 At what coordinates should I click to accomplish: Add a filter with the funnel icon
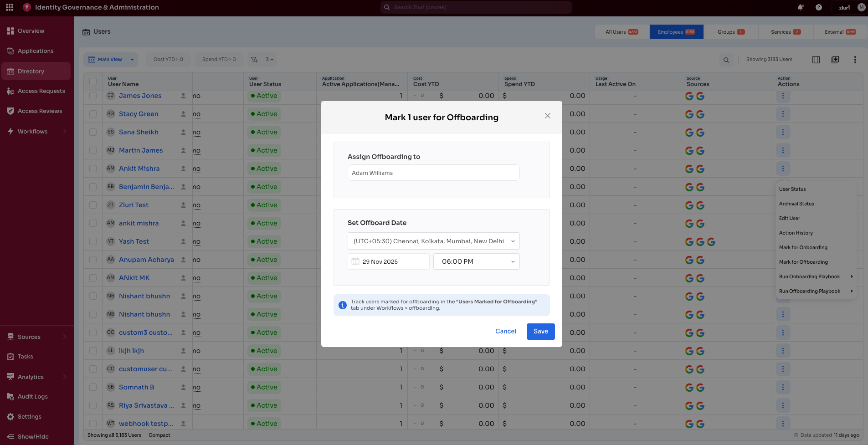pos(255,60)
